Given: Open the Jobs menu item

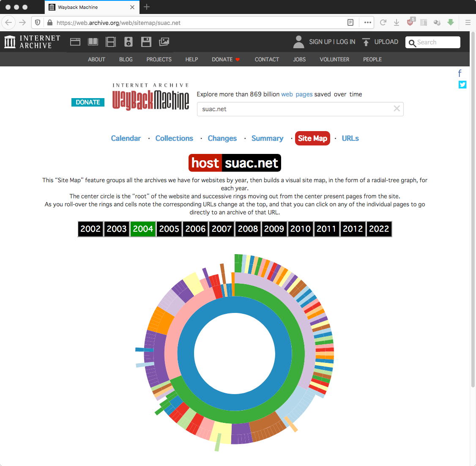Looking at the screenshot, I should click(299, 60).
